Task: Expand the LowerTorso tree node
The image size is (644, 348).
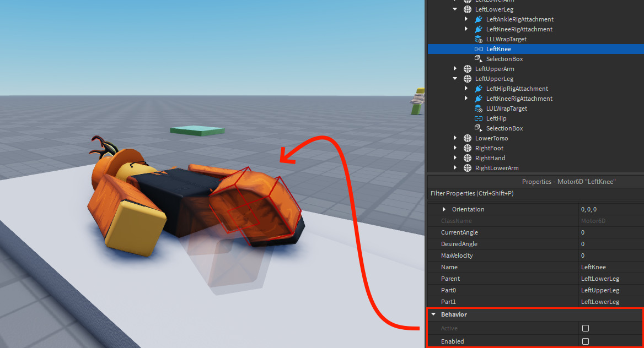Action: point(455,138)
